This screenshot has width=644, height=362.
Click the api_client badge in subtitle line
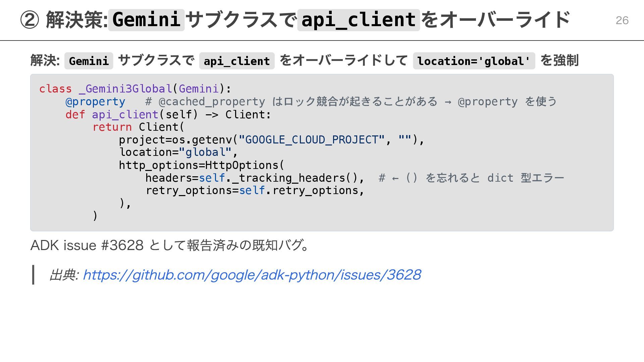tap(236, 61)
